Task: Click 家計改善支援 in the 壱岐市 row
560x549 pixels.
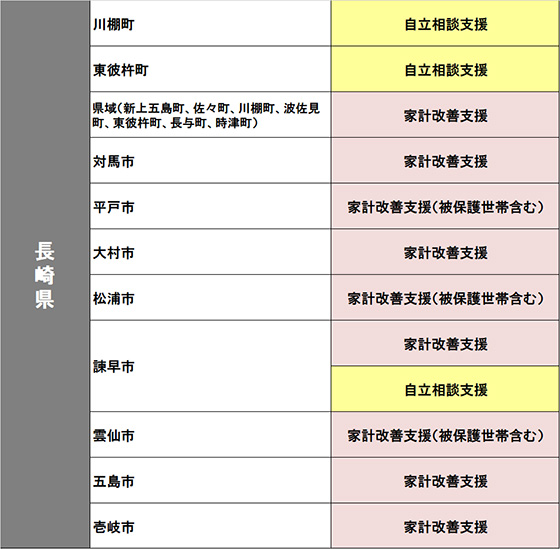Action: [x=445, y=526]
